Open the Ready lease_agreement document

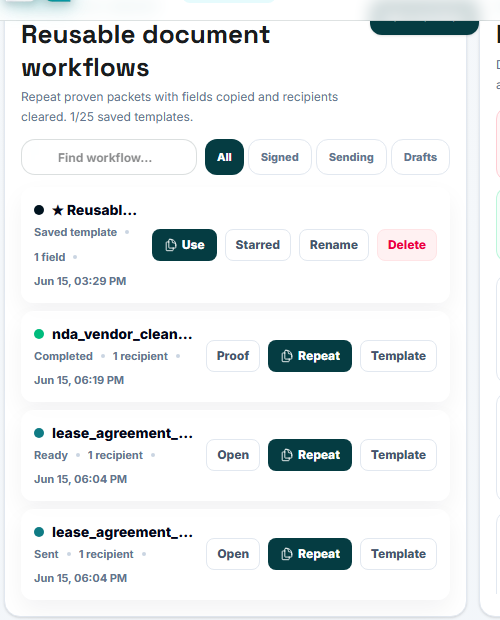coord(233,455)
